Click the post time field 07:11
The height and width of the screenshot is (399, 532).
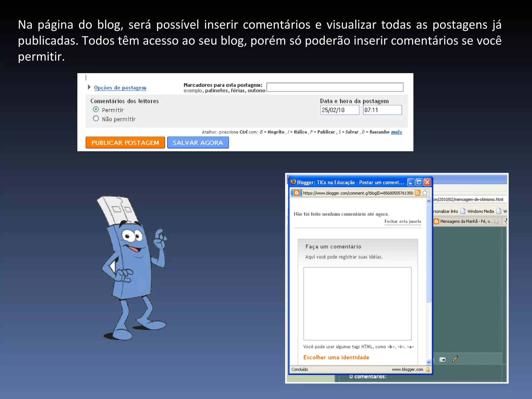click(x=382, y=110)
